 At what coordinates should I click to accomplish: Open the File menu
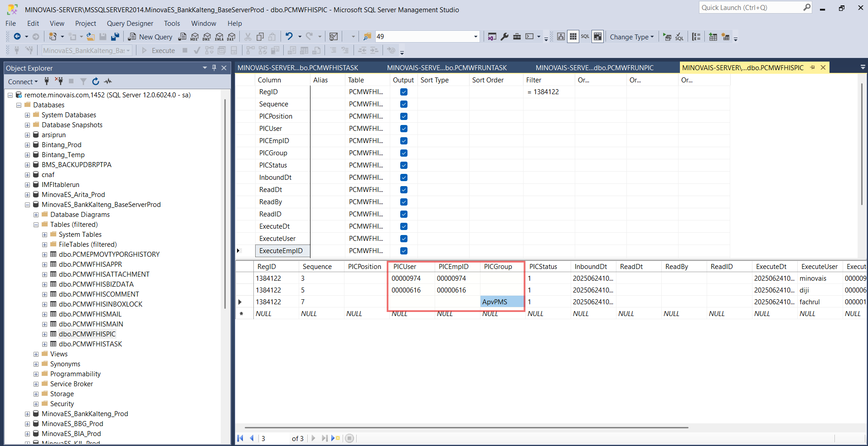pyautogui.click(x=10, y=24)
